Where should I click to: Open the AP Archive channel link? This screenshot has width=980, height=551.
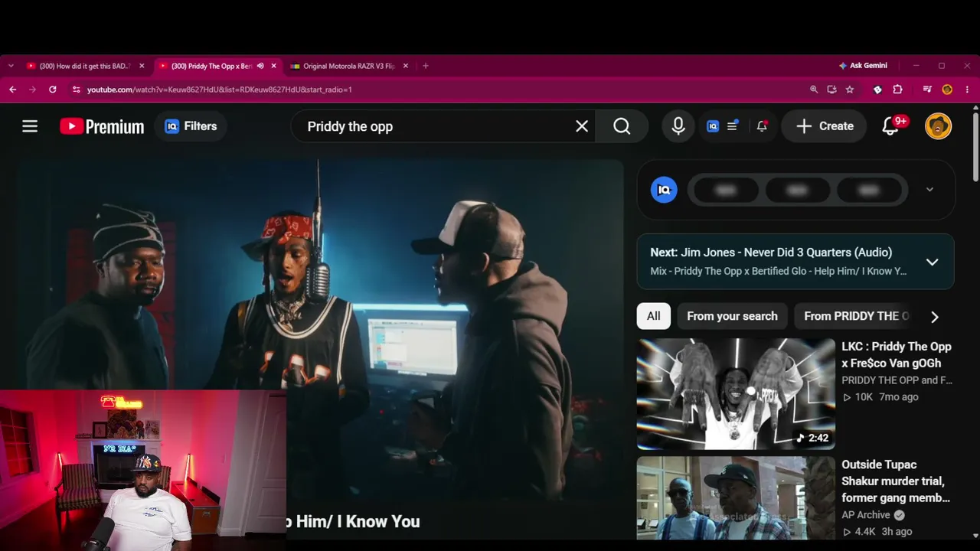pos(866,515)
